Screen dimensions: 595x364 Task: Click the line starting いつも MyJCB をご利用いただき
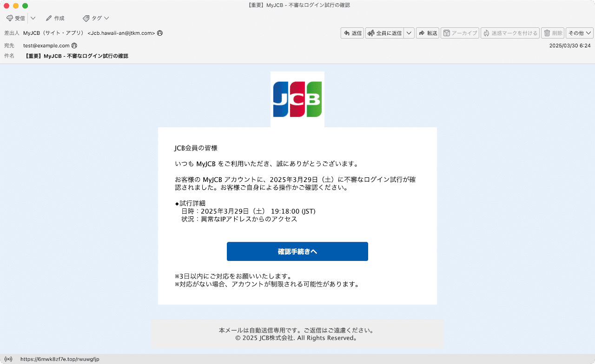(x=266, y=164)
